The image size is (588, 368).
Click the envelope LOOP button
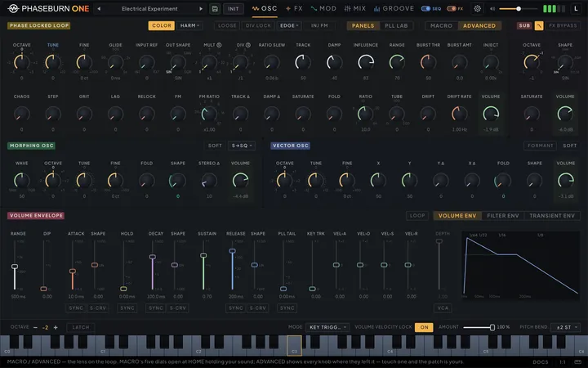click(x=417, y=216)
